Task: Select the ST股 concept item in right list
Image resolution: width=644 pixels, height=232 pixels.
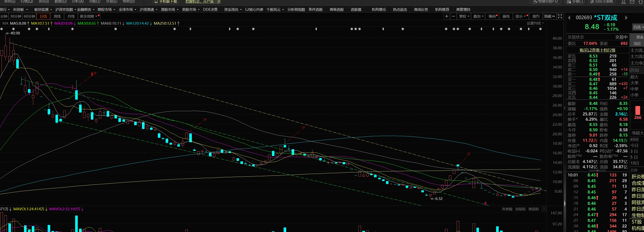Action: click(637, 222)
